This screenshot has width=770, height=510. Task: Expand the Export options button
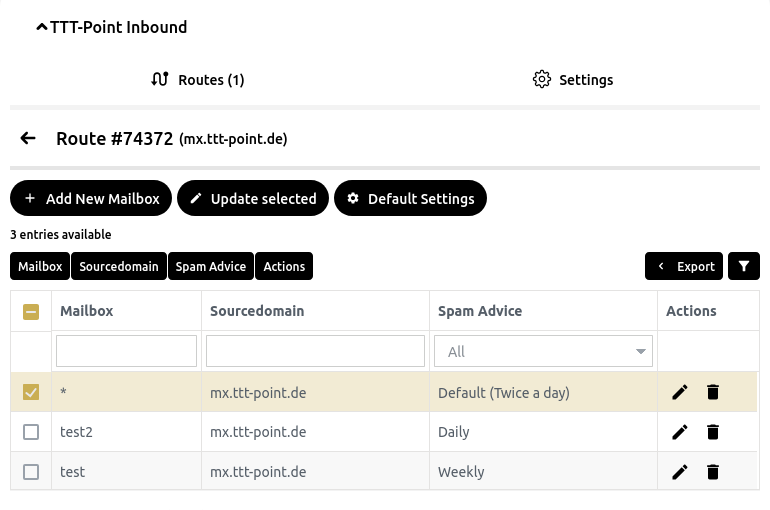click(685, 266)
